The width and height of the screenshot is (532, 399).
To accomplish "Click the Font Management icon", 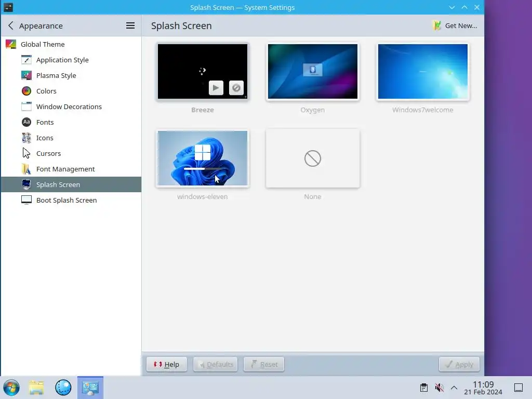I will click(x=26, y=169).
